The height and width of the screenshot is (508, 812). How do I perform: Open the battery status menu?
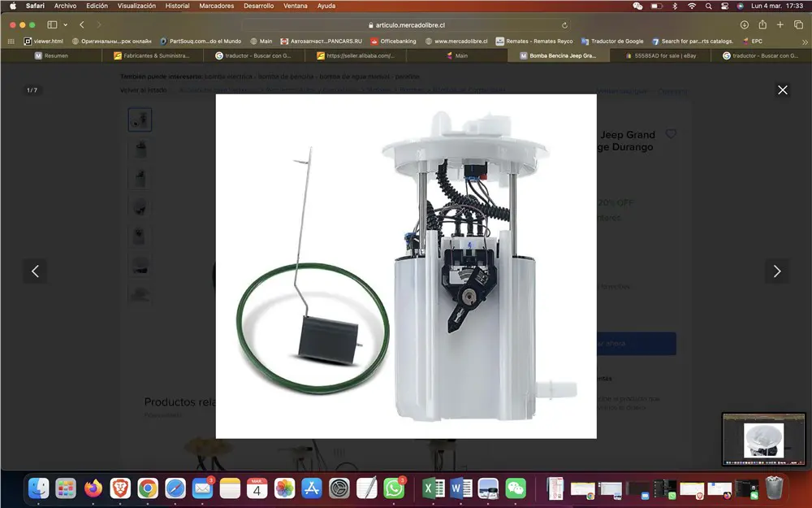pos(658,6)
